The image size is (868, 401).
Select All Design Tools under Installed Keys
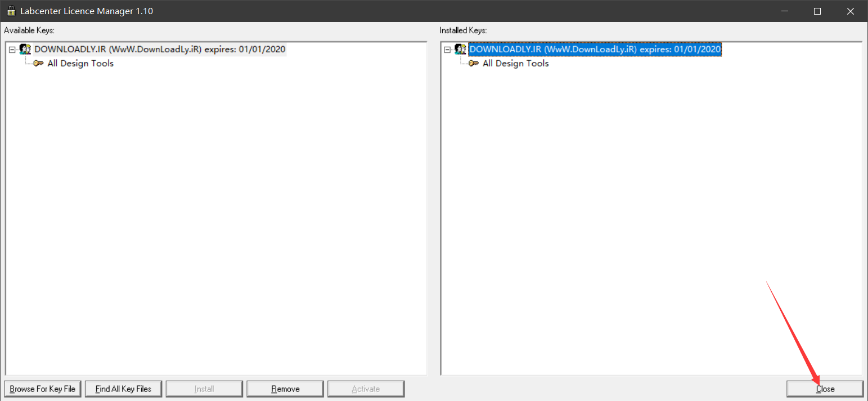(516, 64)
